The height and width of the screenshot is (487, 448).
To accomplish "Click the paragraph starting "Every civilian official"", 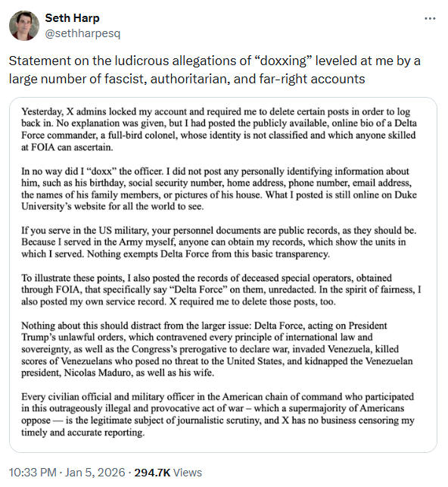I will click(218, 414).
